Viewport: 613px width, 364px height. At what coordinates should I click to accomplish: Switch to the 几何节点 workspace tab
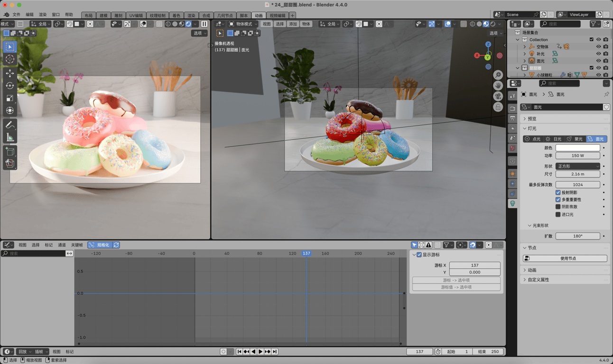[x=225, y=16]
